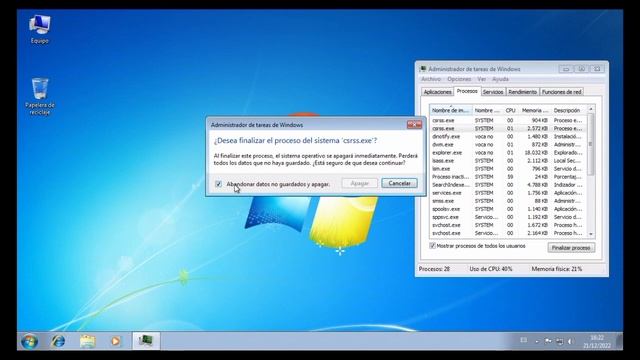Open the Equipo desktop icon
The image size is (640, 360).
click(x=40, y=29)
